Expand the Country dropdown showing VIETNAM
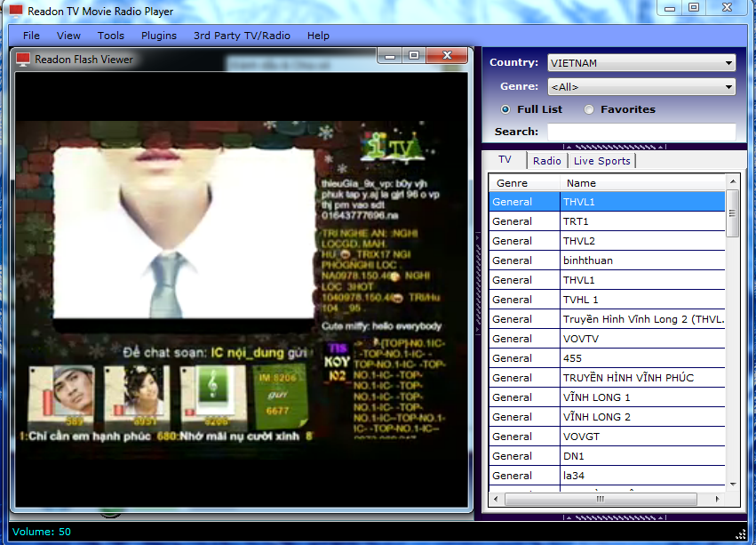This screenshot has width=756, height=545. click(x=641, y=63)
